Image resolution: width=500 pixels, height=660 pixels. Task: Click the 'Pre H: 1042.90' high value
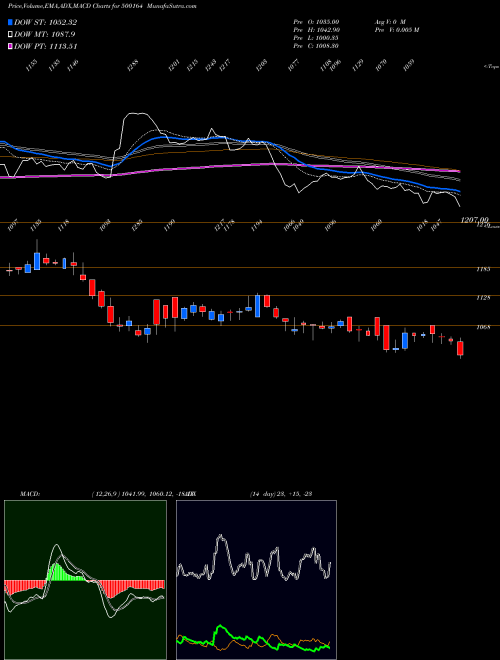point(316,29)
